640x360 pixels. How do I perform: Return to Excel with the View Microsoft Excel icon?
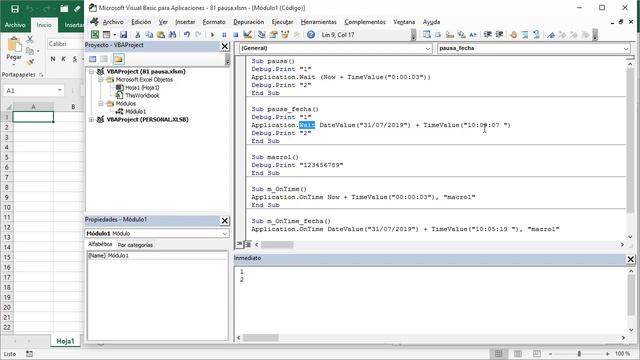click(95, 35)
